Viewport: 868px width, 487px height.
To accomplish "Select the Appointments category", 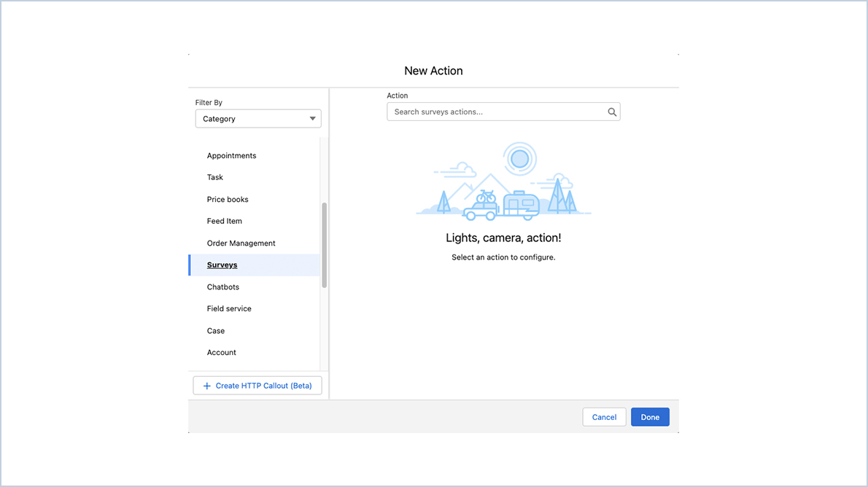I will click(x=231, y=155).
